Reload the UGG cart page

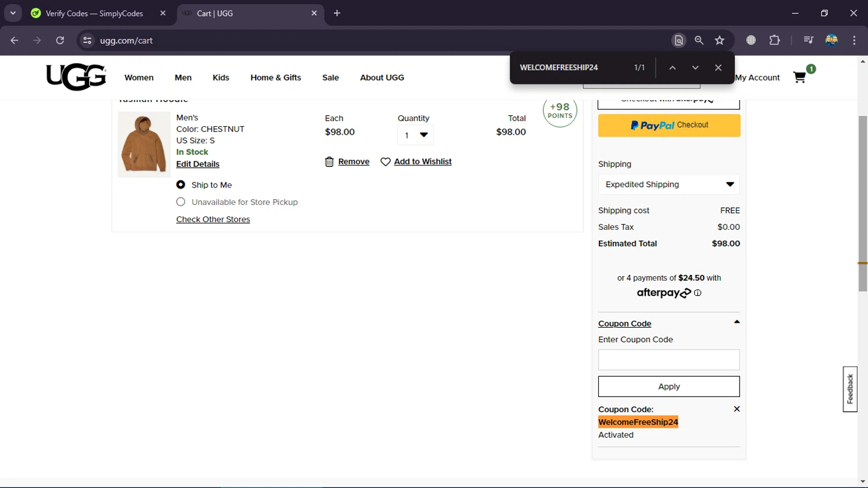click(x=60, y=41)
